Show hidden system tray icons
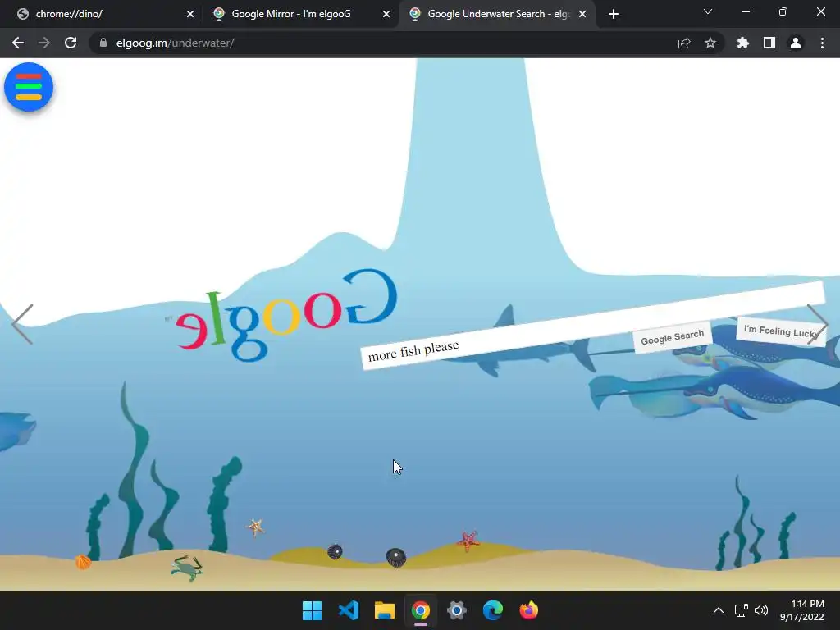This screenshot has height=630, width=840. click(x=719, y=610)
